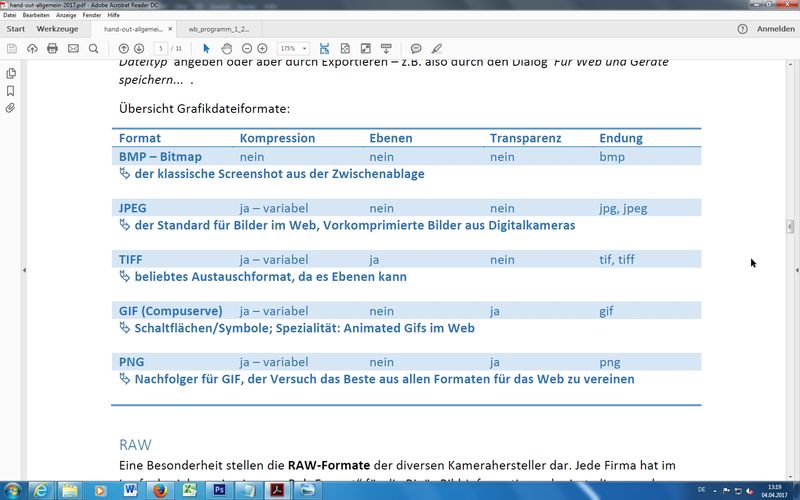The image size is (800, 500).
Task: Open the attachments paperclip panel
Action: (10, 107)
